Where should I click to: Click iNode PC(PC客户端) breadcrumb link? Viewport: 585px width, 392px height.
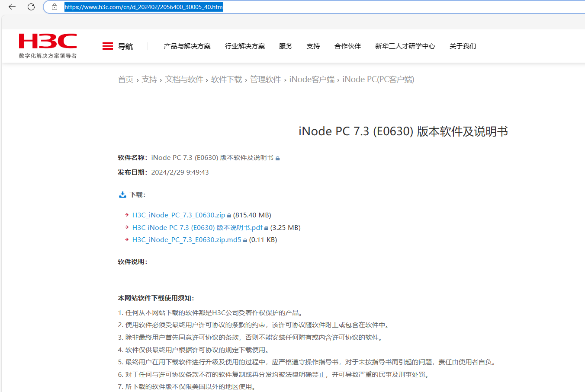click(x=378, y=80)
